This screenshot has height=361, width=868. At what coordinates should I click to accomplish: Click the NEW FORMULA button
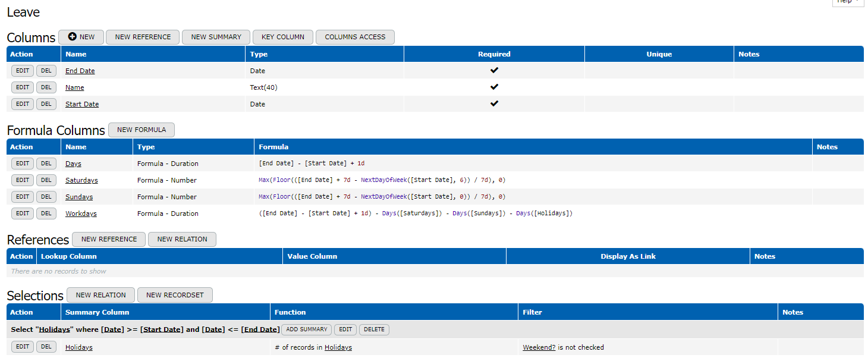141,130
